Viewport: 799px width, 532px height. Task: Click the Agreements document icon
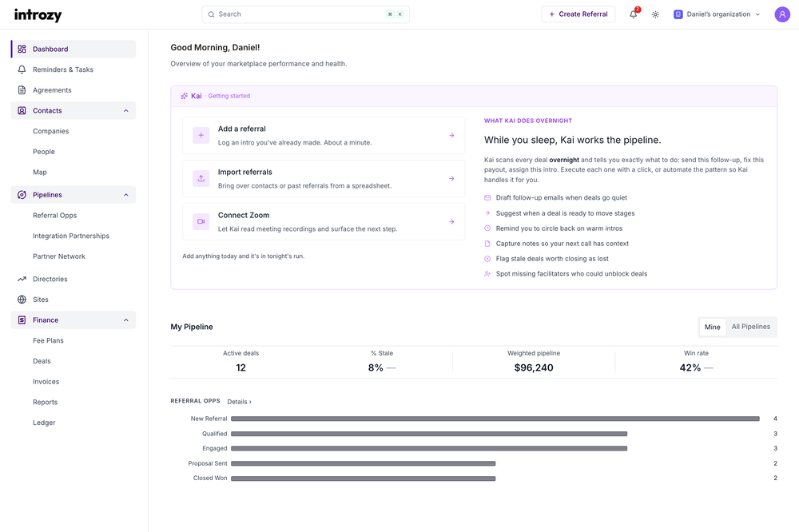coord(22,90)
